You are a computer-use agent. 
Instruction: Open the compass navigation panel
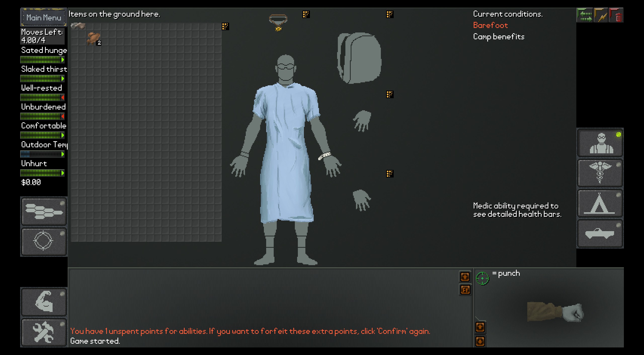tap(44, 241)
